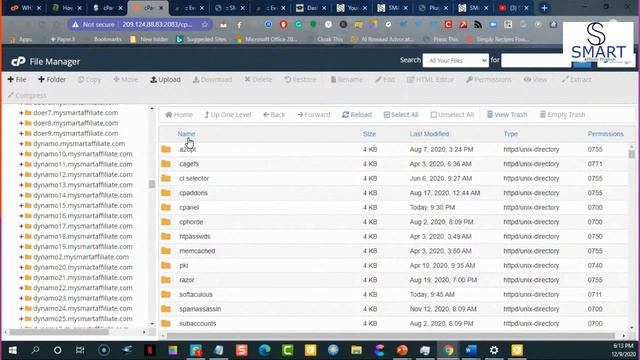
Task: Navigate Forward in file list
Action: coord(314,115)
